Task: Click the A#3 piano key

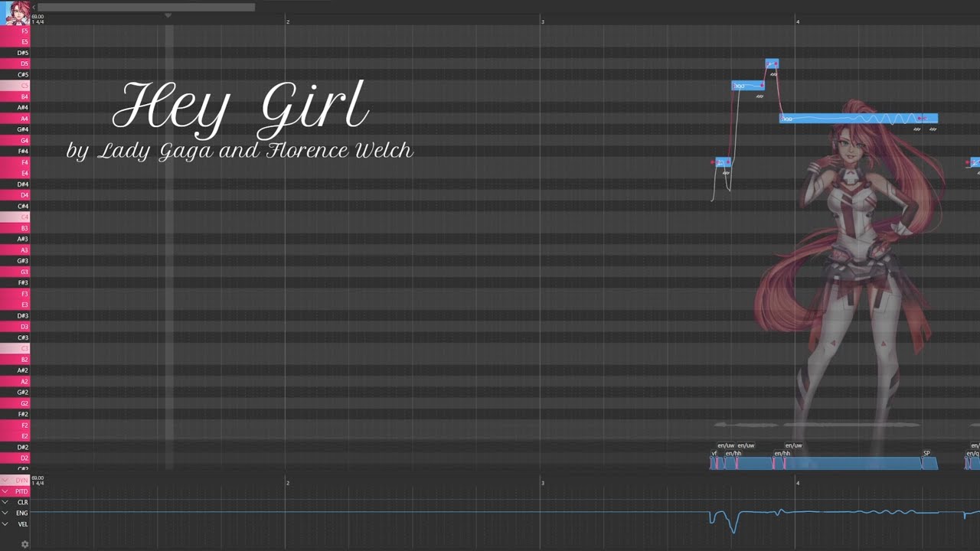Action: 15,239
